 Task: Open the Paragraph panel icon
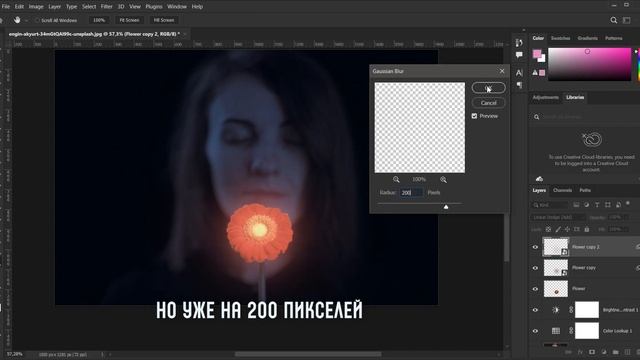pos(519,85)
